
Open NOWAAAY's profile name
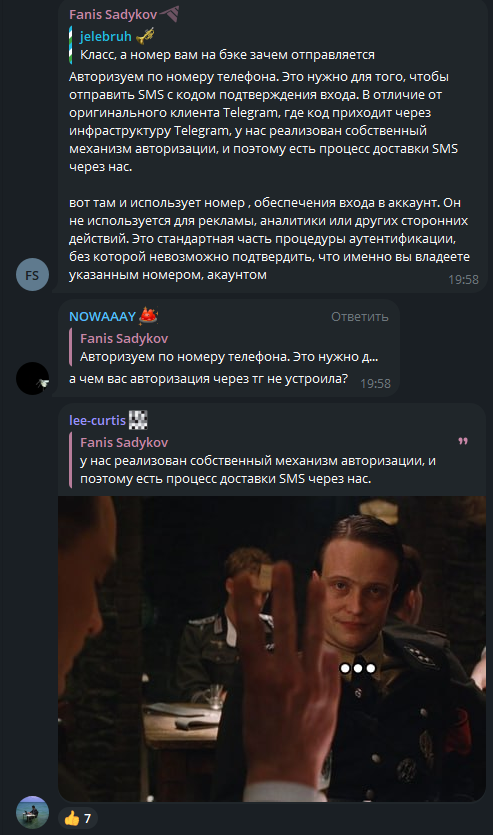click(x=102, y=316)
